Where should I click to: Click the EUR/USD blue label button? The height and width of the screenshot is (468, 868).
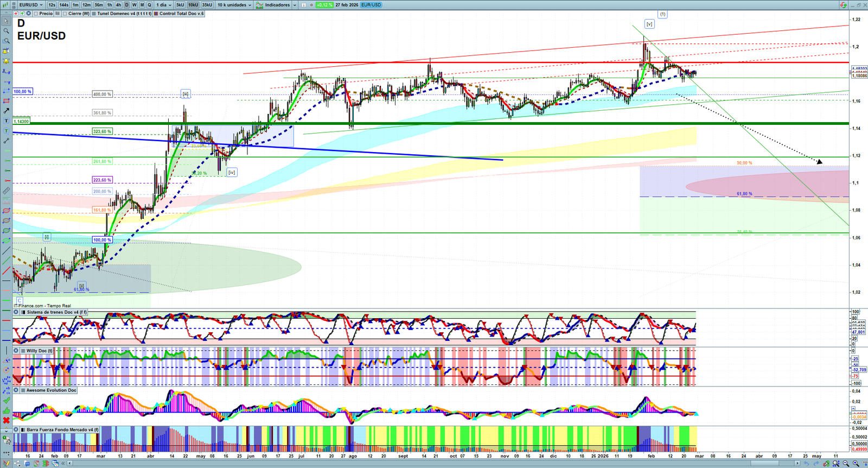coord(372,5)
